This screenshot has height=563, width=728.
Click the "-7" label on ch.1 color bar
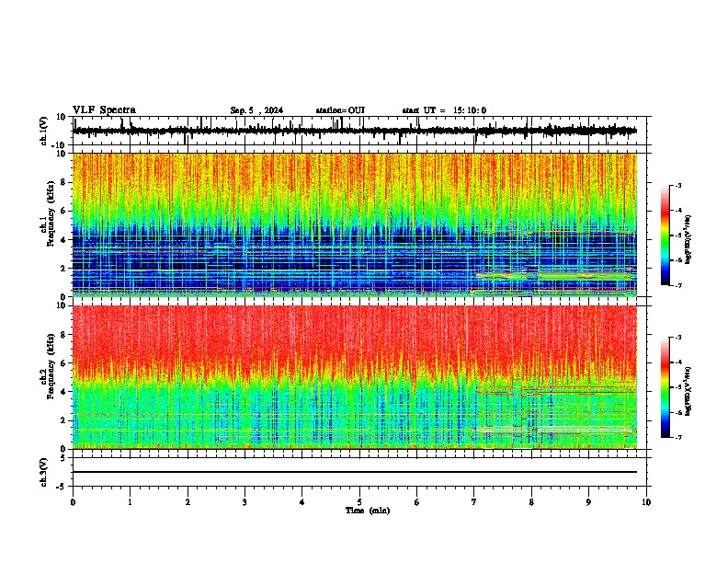point(678,285)
